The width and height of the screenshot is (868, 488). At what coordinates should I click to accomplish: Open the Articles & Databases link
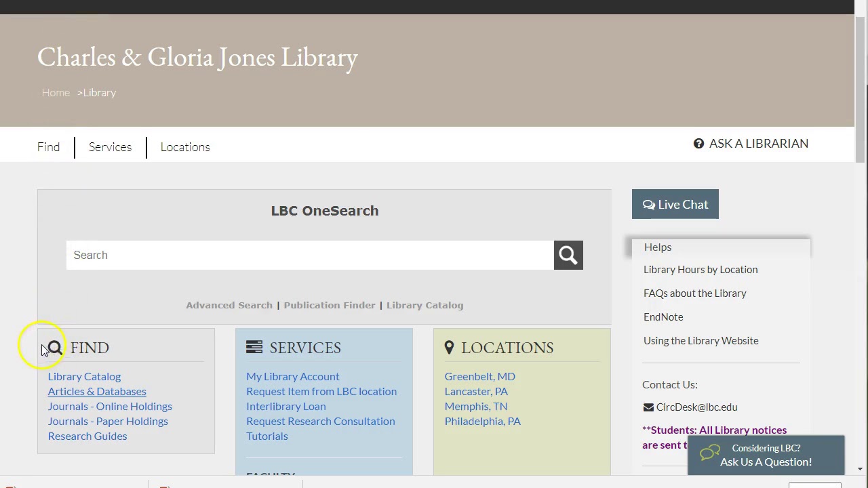[97, 391]
